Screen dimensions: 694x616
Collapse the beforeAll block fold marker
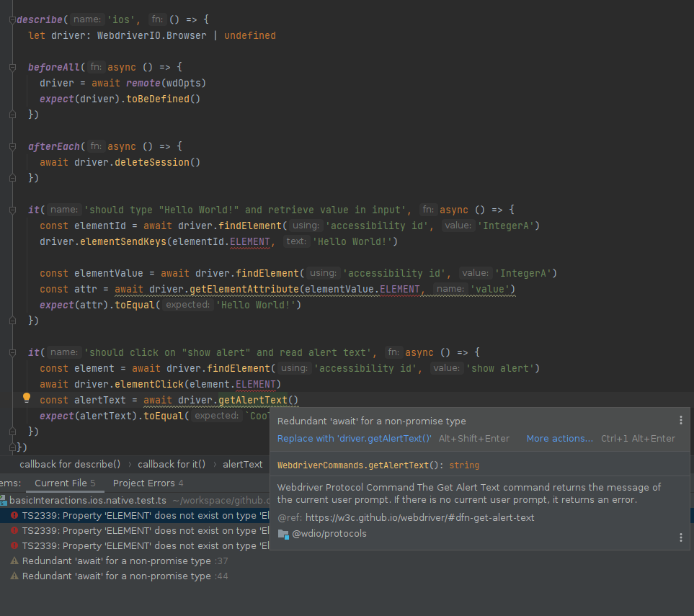(12, 67)
